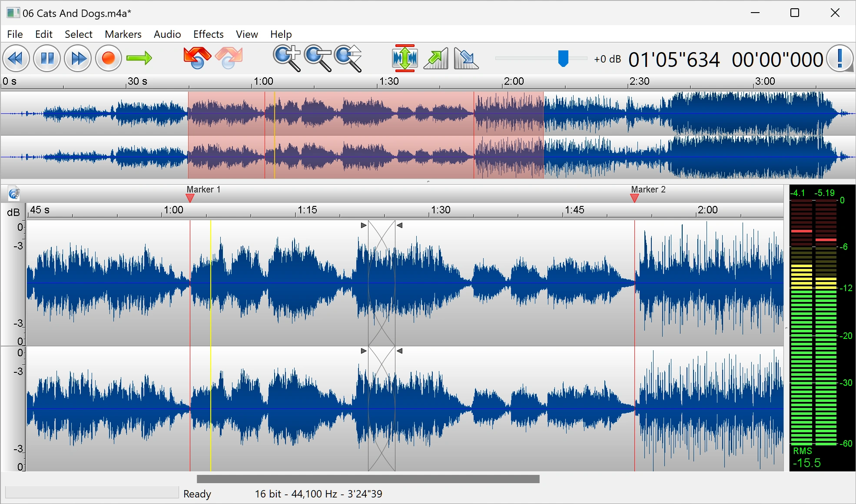Click the horizontal waveform scrollbar
This screenshot has height=504, width=856.
(x=368, y=479)
